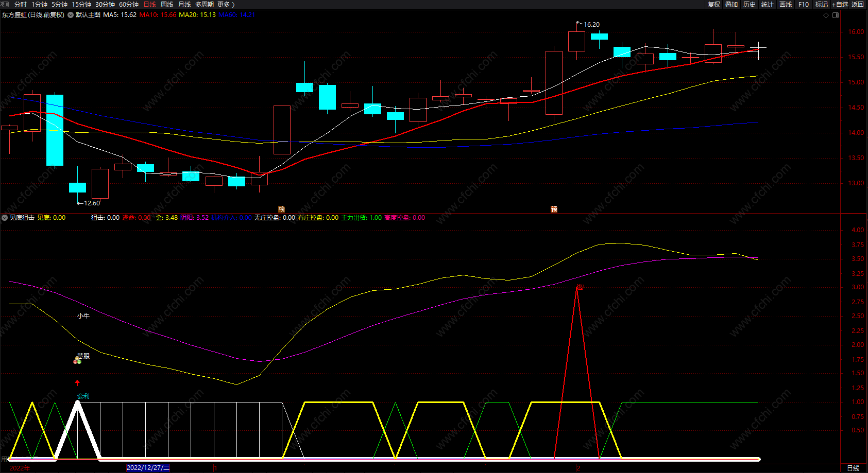Click the 日线 period label at bottom-right
This screenshot has height=473, width=868.
click(x=853, y=468)
